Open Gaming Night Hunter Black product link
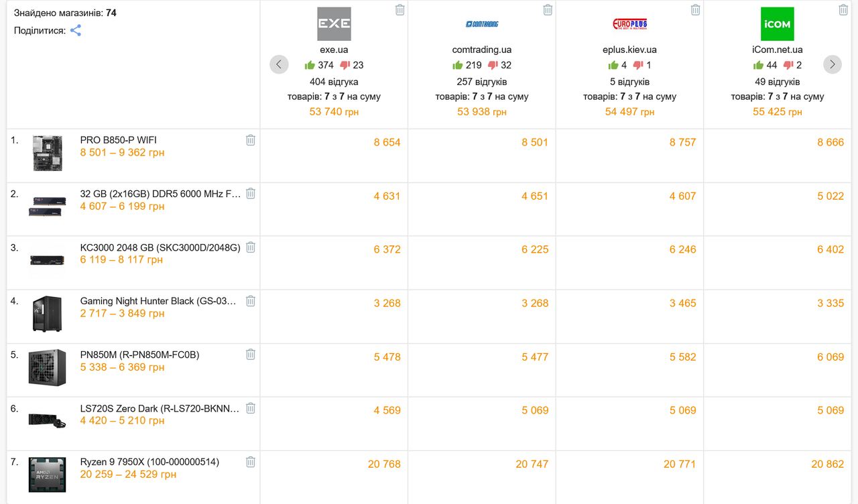 [158, 301]
